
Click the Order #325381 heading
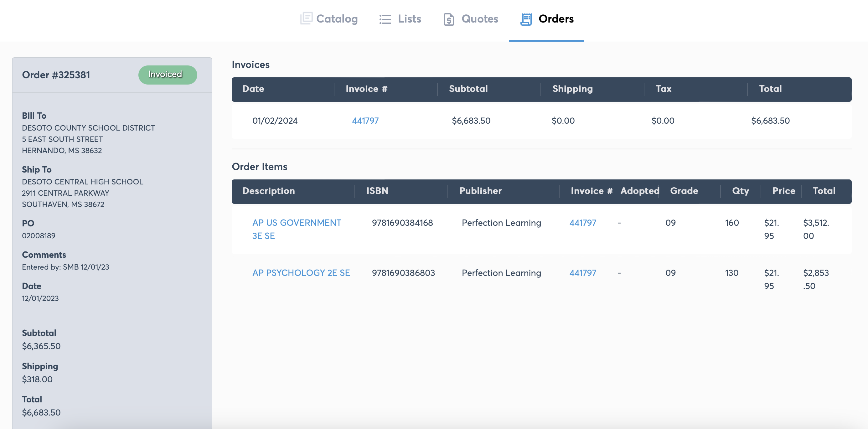56,75
